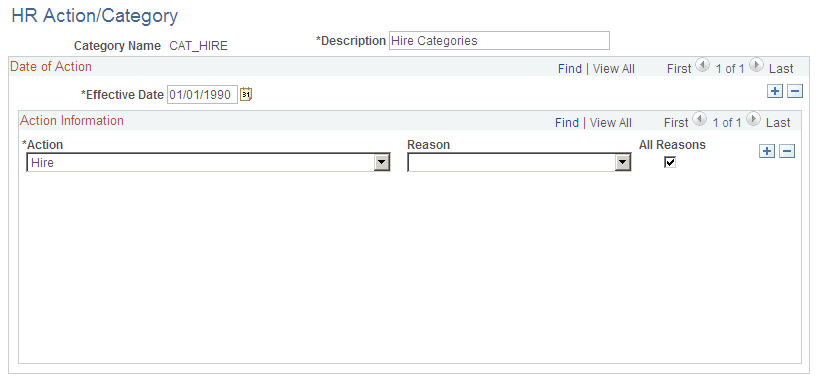The width and height of the screenshot is (818, 381).
Task: Click the Category Name label
Action: click(117, 46)
